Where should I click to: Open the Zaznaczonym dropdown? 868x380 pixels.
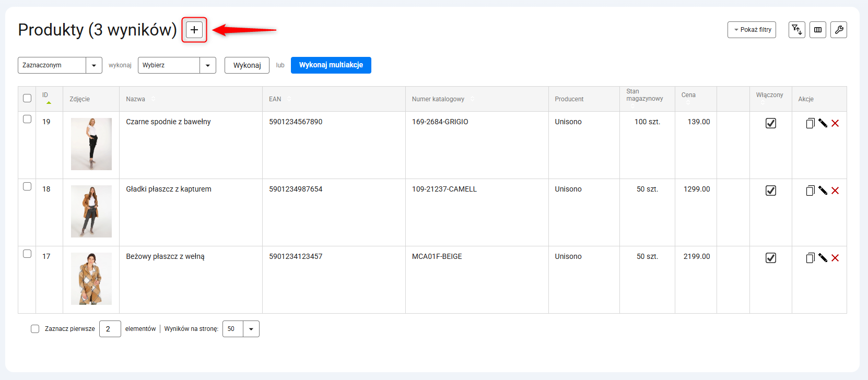pyautogui.click(x=60, y=65)
